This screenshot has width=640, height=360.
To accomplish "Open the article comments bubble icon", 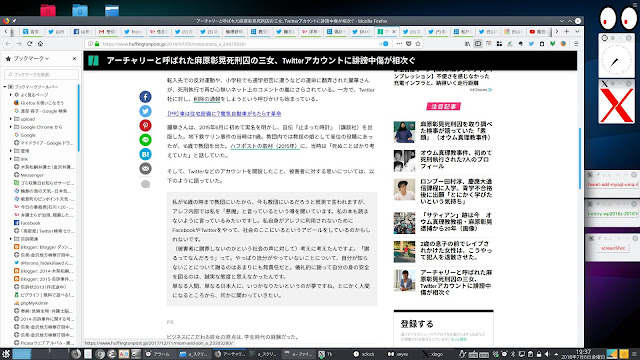I will (x=145, y=184).
